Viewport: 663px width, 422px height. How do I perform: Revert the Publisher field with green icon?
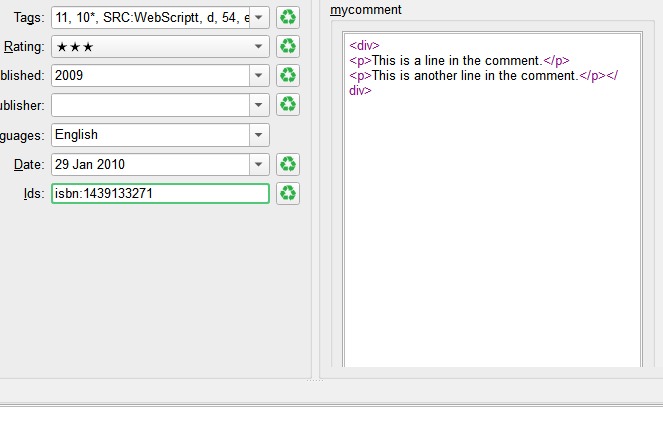click(x=288, y=104)
